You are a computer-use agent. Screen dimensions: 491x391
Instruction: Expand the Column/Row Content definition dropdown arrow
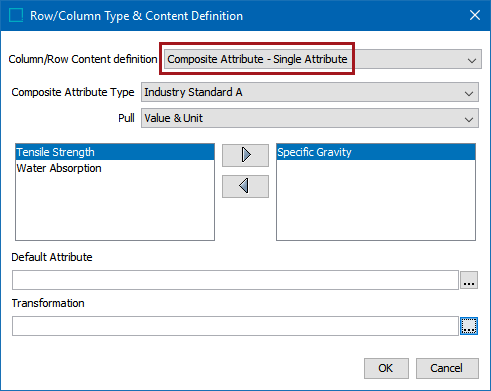[471, 60]
